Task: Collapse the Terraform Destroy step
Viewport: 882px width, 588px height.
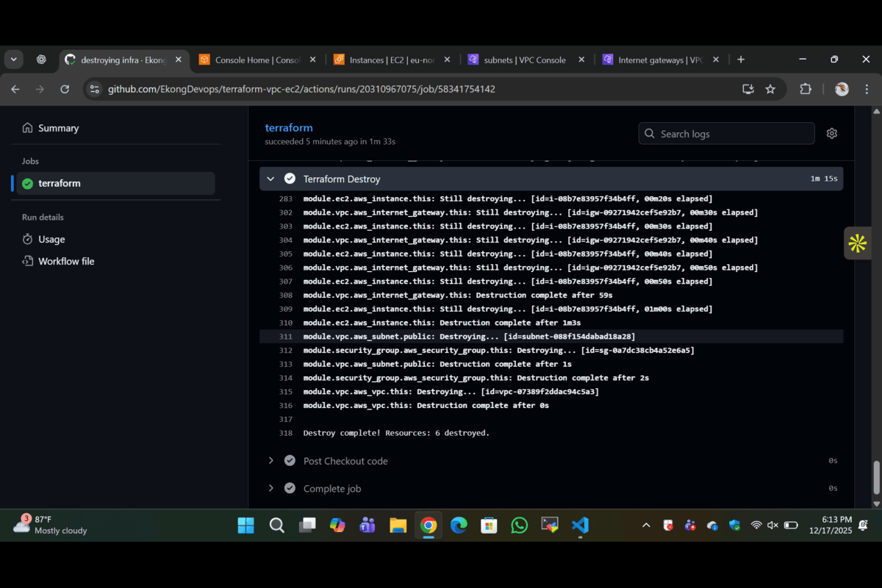Action: coord(270,179)
